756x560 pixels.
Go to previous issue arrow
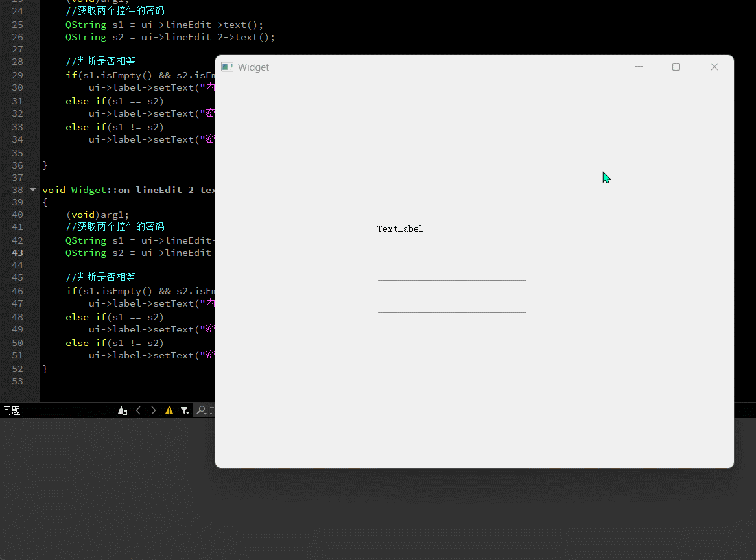[x=138, y=410]
